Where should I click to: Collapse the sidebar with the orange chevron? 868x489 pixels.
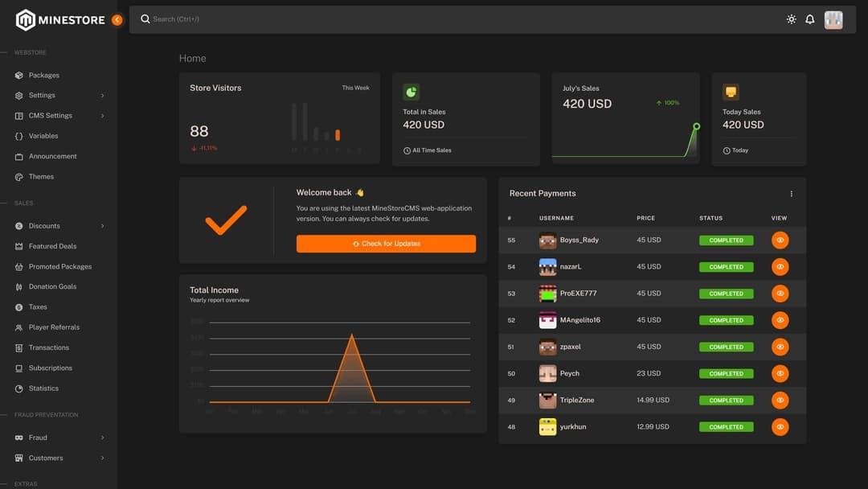pyautogui.click(x=117, y=18)
